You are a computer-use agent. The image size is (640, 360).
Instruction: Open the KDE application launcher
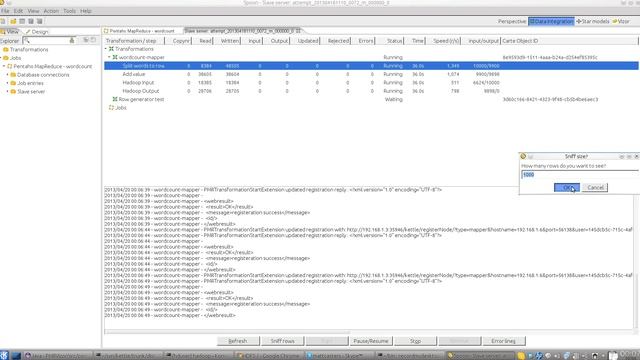4,356
